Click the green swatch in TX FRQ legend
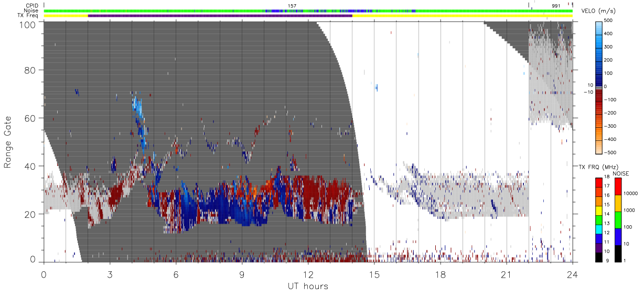The height and width of the screenshot is (297, 644). (598, 219)
